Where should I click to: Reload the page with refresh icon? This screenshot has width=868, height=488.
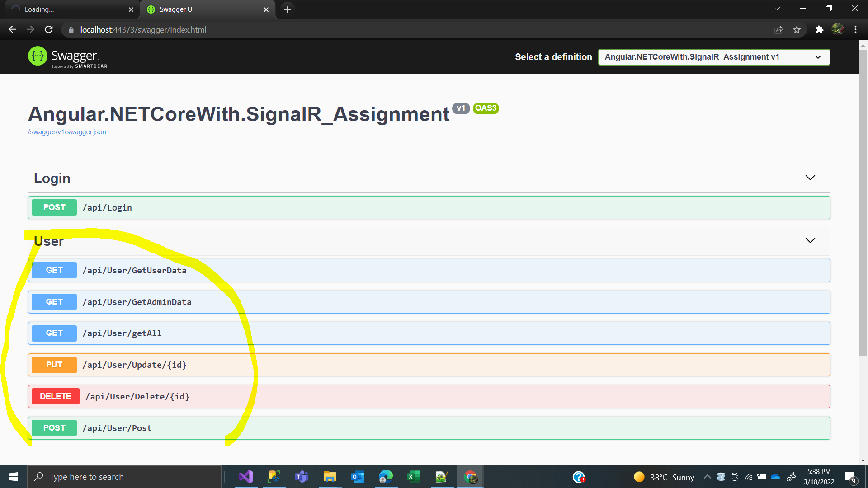point(49,30)
